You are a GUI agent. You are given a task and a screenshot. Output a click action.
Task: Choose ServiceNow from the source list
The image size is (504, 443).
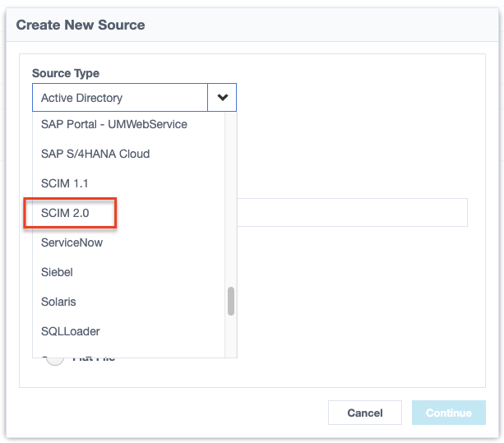72,242
